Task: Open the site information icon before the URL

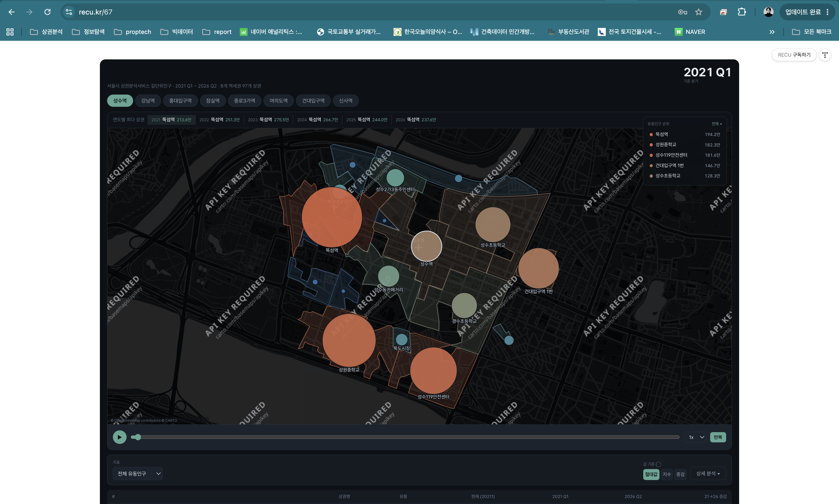Action: coord(69,12)
